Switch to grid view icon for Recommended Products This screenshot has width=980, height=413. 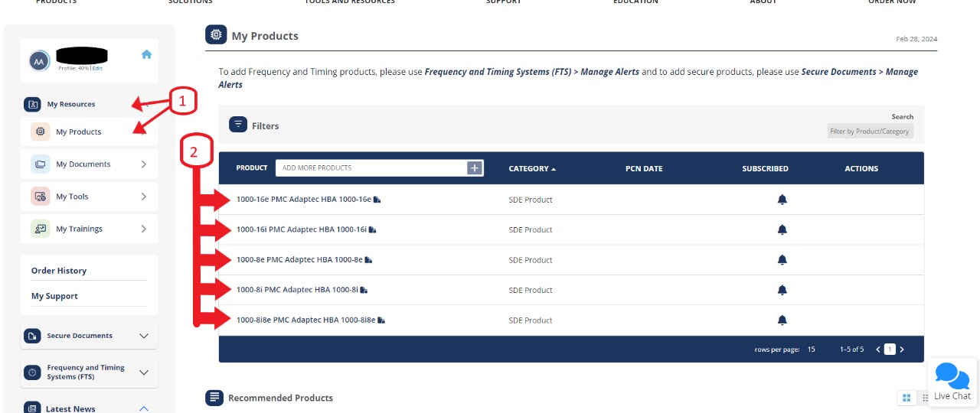click(x=906, y=398)
